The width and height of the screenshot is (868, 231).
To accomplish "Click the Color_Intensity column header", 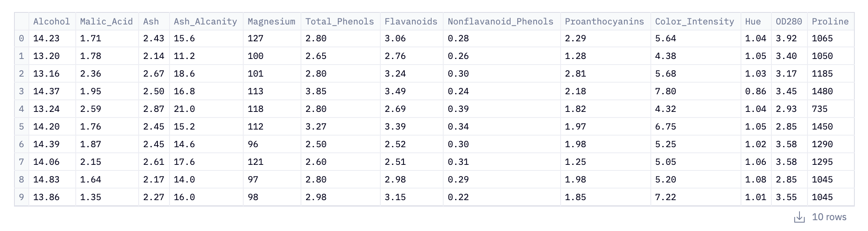I will [x=696, y=22].
